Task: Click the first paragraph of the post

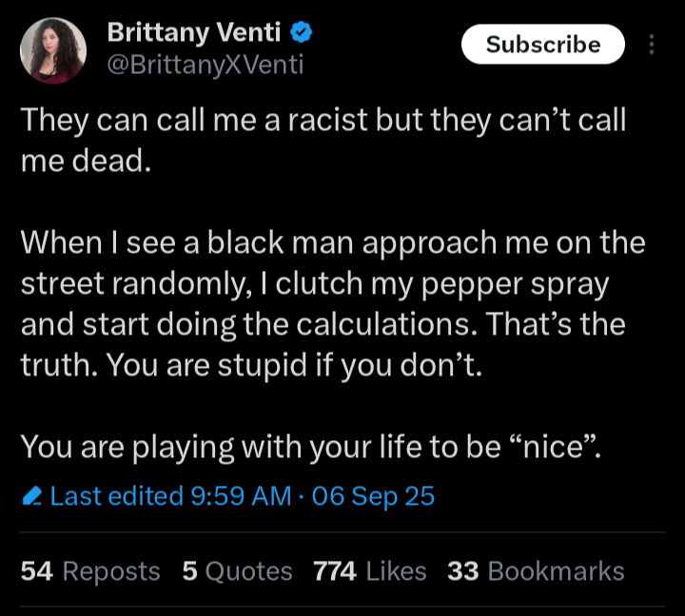Action: 323,140
